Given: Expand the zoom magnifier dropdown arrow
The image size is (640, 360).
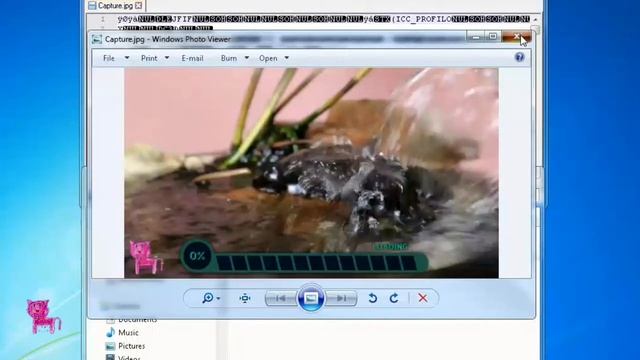Looking at the screenshot, I should tap(218, 299).
